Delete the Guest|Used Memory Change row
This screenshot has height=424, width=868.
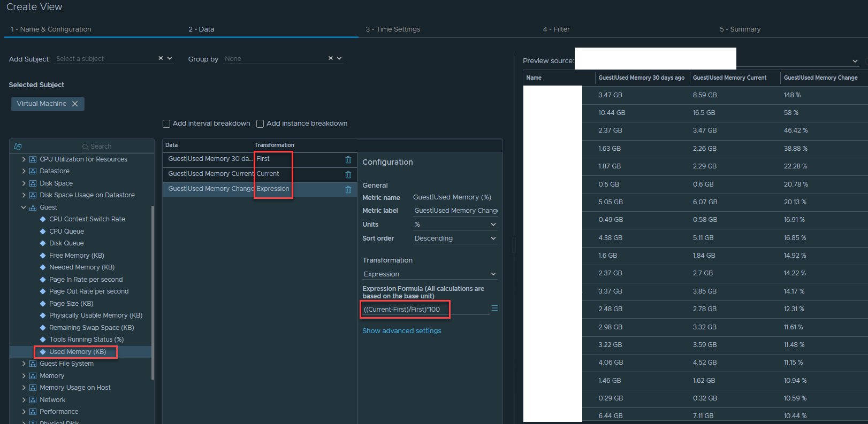348,189
